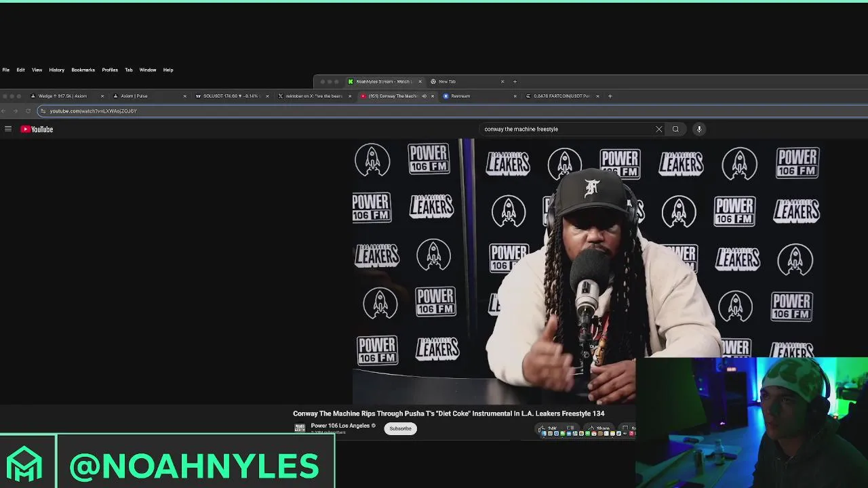Image resolution: width=868 pixels, height=488 pixels.
Task: Switch to the FARTCOIN/USDT tab
Action: click(x=561, y=96)
